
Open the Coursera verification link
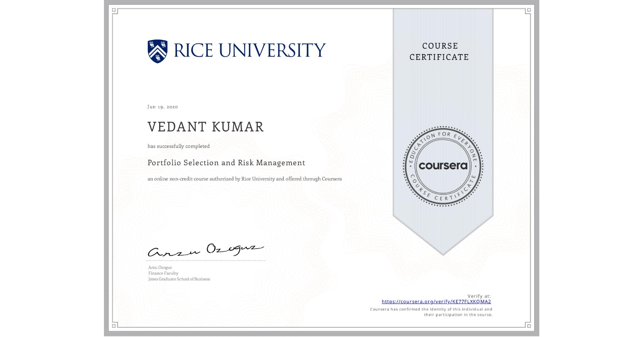pyautogui.click(x=436, y=301)
